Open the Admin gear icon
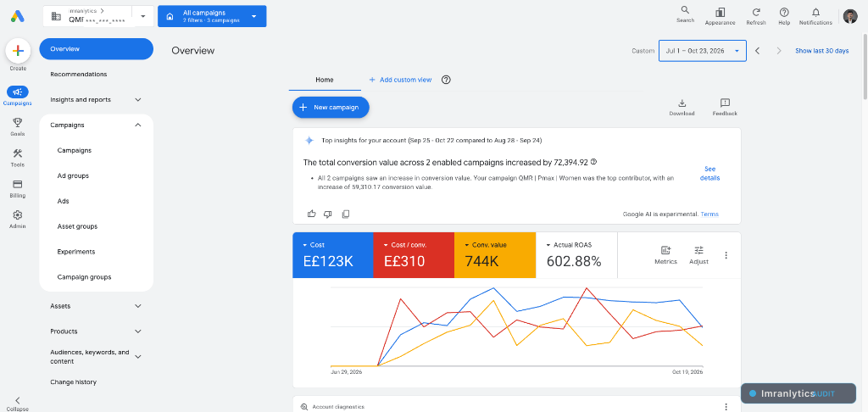This screenshot has width=868, height=412. (x=17, y=214)
